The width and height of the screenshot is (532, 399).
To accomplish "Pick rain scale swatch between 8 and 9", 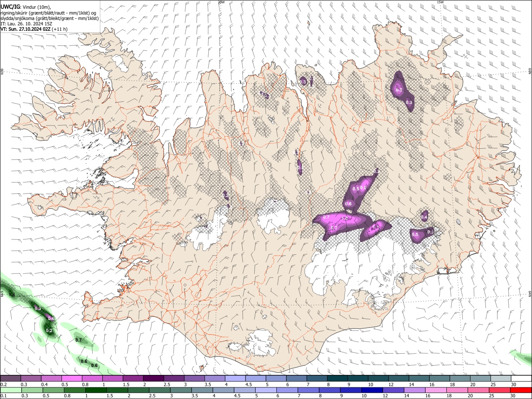I will click(330, 390).
